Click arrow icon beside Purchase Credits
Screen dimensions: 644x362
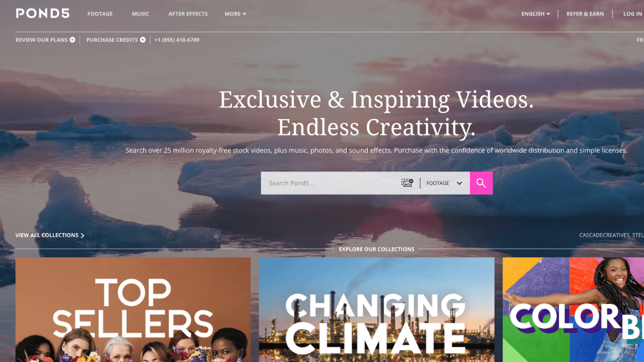tap(143, 40)
